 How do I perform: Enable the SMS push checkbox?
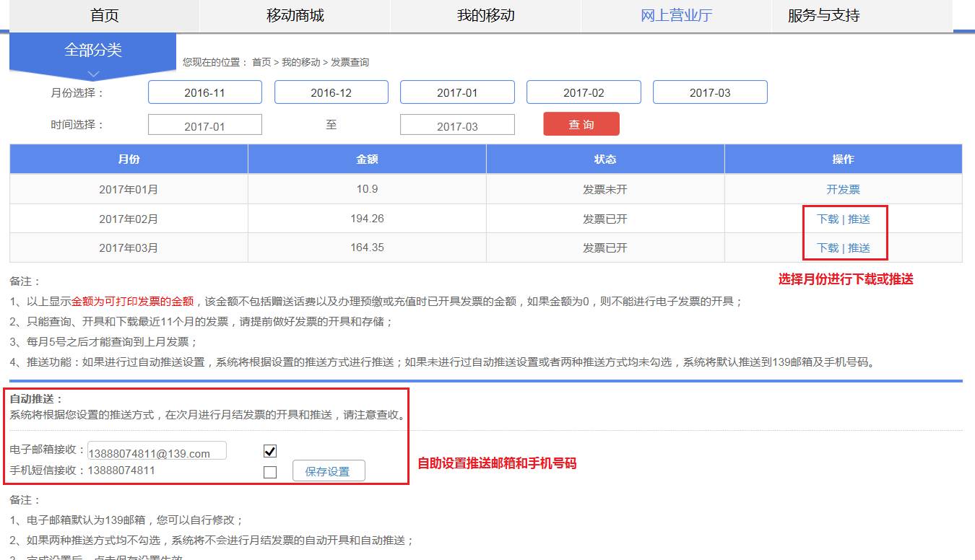270,471
